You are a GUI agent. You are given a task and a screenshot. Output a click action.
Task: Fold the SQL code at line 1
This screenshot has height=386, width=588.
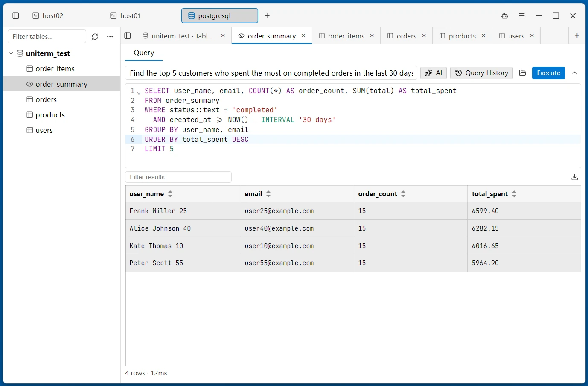pyautogui.click(x=139, y=92)
